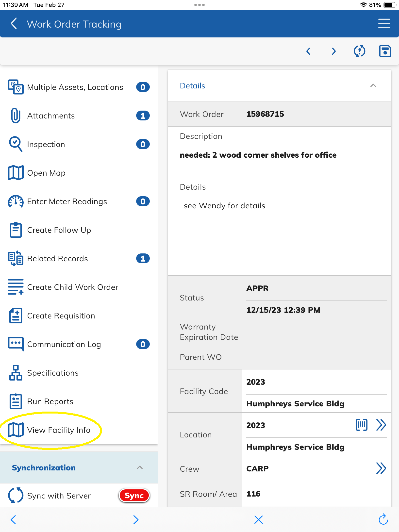Viewport: 399px width, 532px height.
Task: Click the Specifications hierarchy icon
Action: tap(16, 373)
